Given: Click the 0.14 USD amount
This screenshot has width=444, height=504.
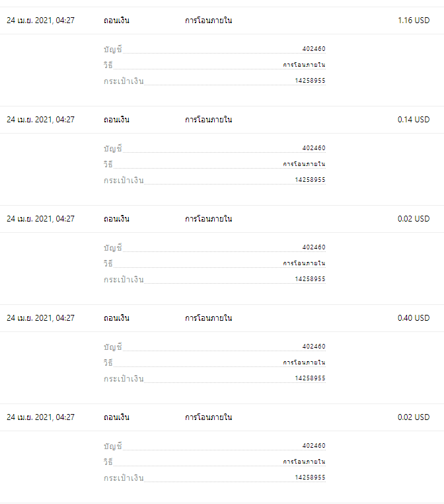Looking at the screenshot, I should [x=414, y=120].
